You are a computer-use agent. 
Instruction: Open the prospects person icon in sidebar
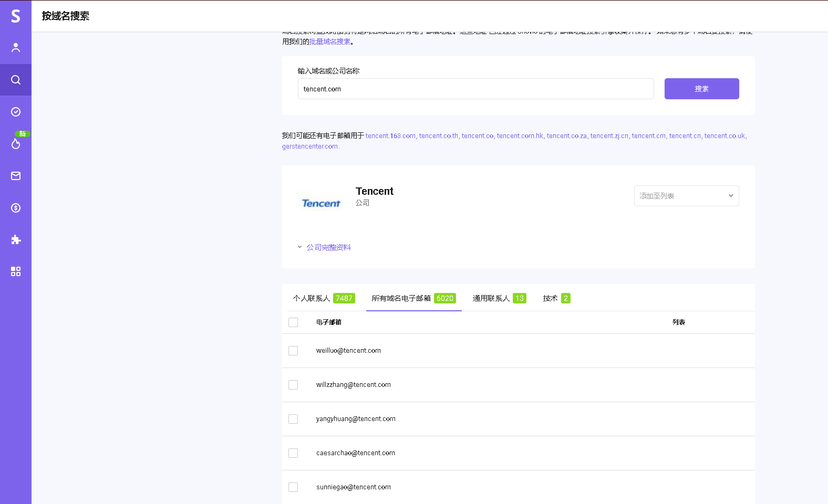coord(16,48)
